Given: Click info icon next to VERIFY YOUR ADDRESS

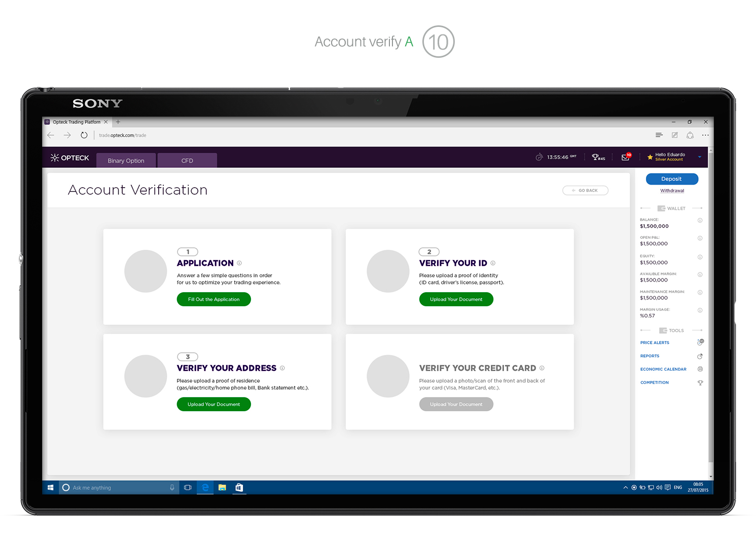Looking at the screenshot, I should click(282, 368).
